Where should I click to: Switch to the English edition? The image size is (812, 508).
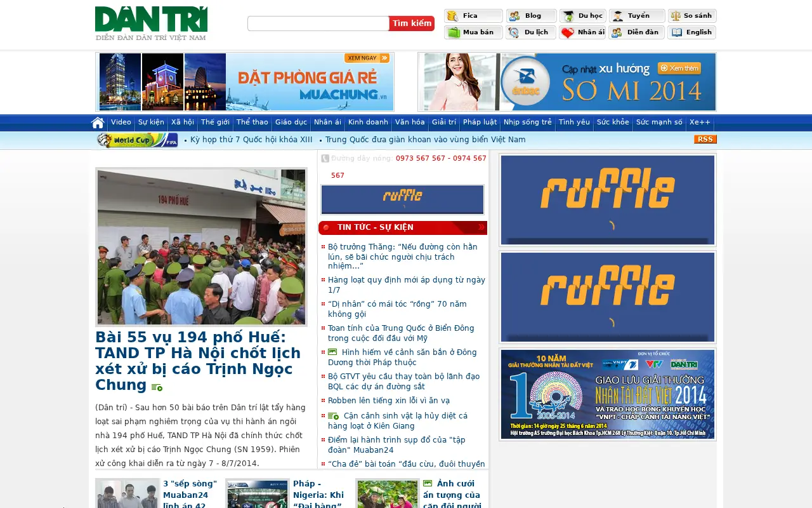click(692, 32)
